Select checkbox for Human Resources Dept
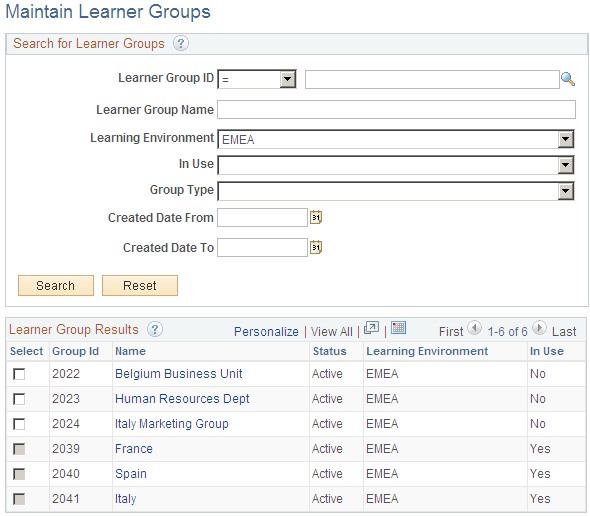590x516 pixels. [19, 399]
